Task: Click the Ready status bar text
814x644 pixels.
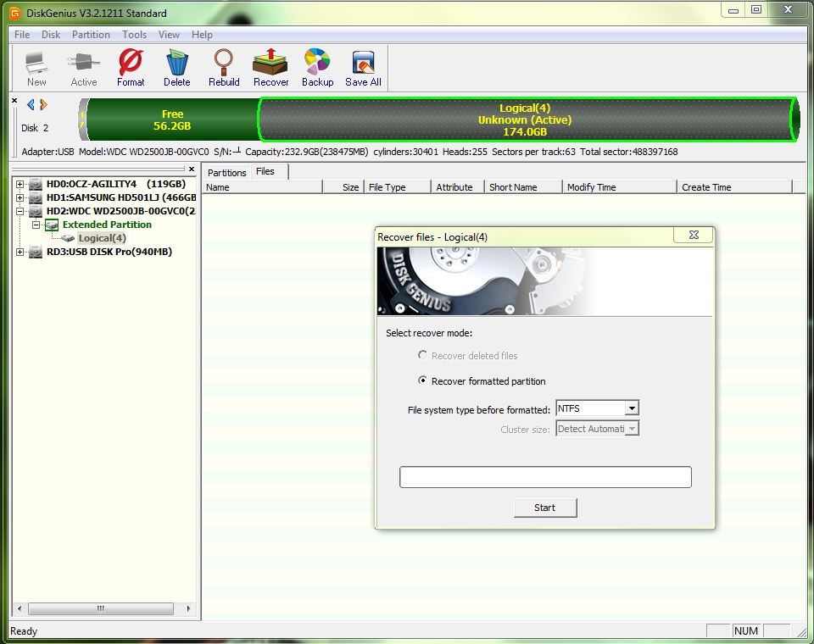Action: point(24,631)
